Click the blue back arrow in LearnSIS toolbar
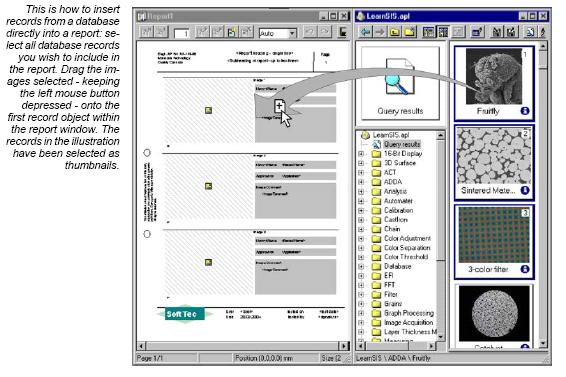Viewport: 566px width, 377px height. [365, 32]
